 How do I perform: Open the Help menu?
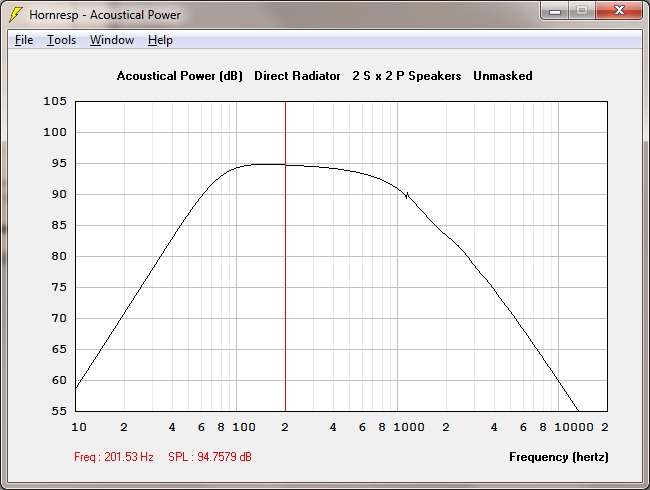click(160, 40)
